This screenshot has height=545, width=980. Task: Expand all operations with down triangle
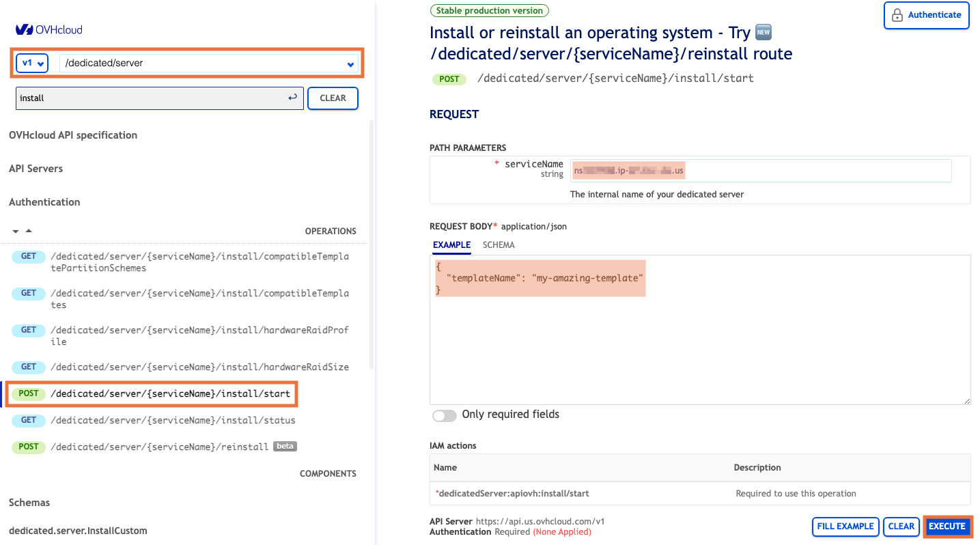pos(16,232)
